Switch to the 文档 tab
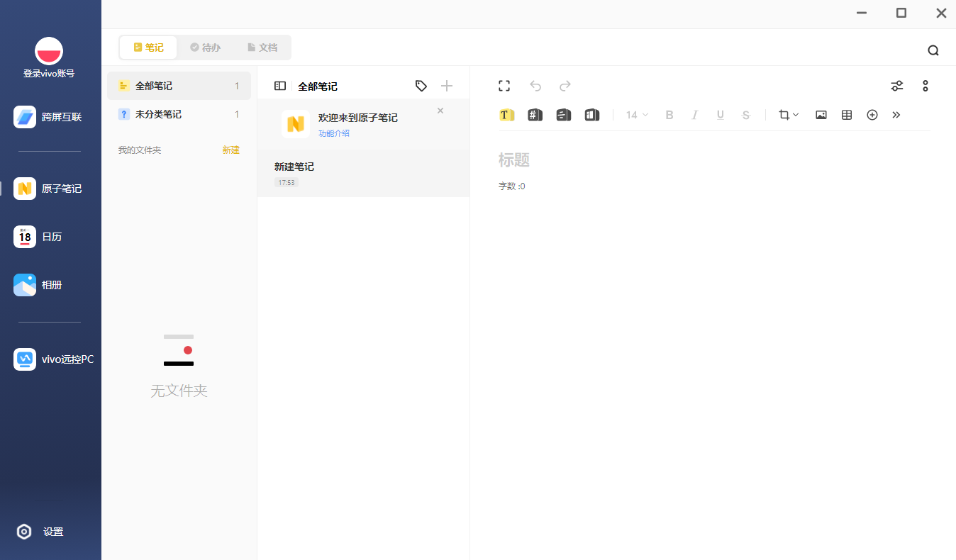The image size is (956, 560). 262,47
